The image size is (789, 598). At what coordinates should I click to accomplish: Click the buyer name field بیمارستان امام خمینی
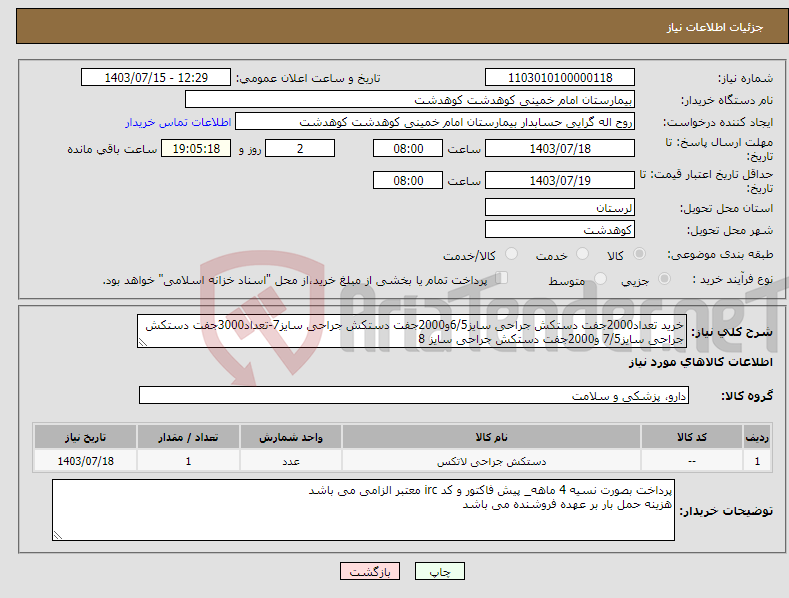[410, 100]
